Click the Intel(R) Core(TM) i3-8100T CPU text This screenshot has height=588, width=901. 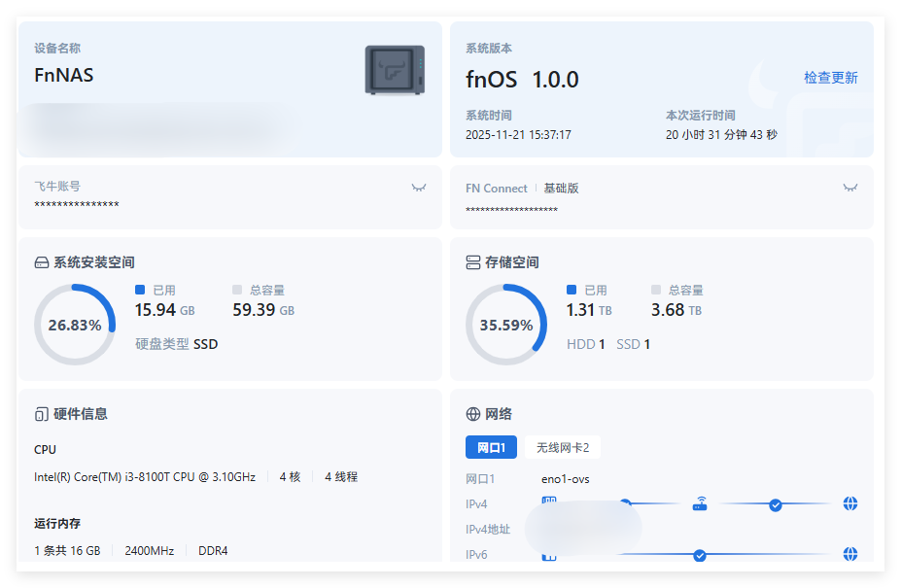click(x=145, y=477)
